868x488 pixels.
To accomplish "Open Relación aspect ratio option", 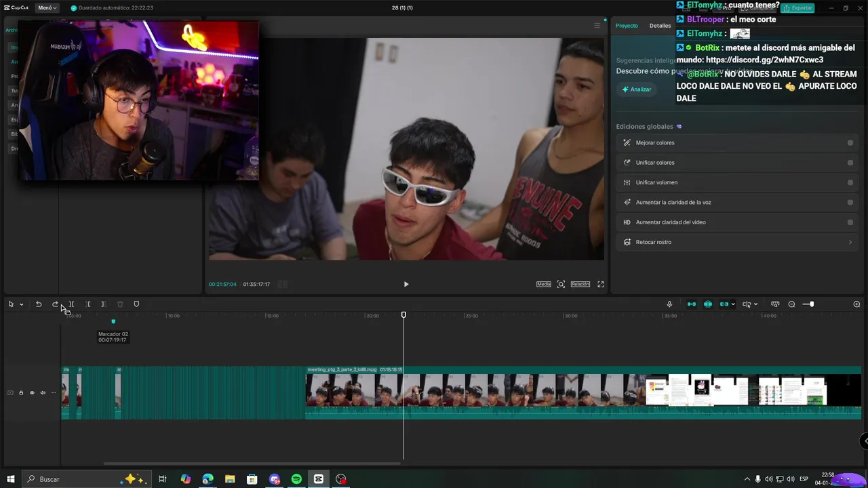I will (580, 284).
